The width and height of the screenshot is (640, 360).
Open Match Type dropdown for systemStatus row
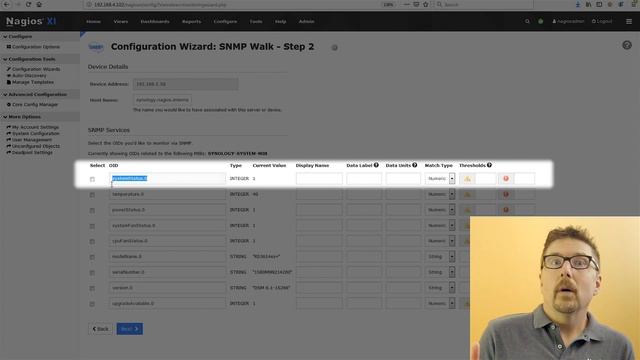(x=440, y=178)
